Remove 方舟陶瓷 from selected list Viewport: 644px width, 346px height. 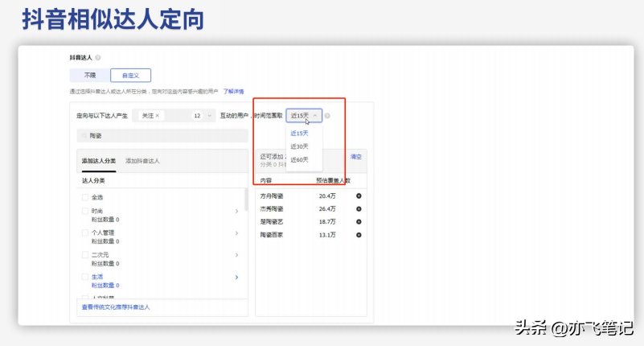(359, 196)
